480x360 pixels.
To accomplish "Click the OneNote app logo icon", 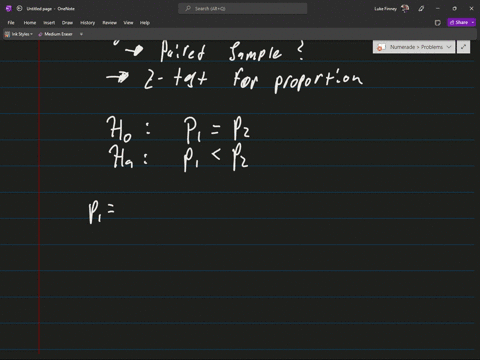I will click(9, 9).
